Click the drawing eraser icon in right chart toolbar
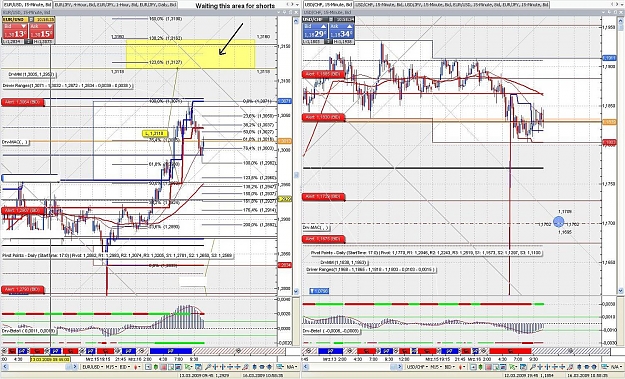The width and height of the screenshot is (625, 379). click(x=570, y=367)
